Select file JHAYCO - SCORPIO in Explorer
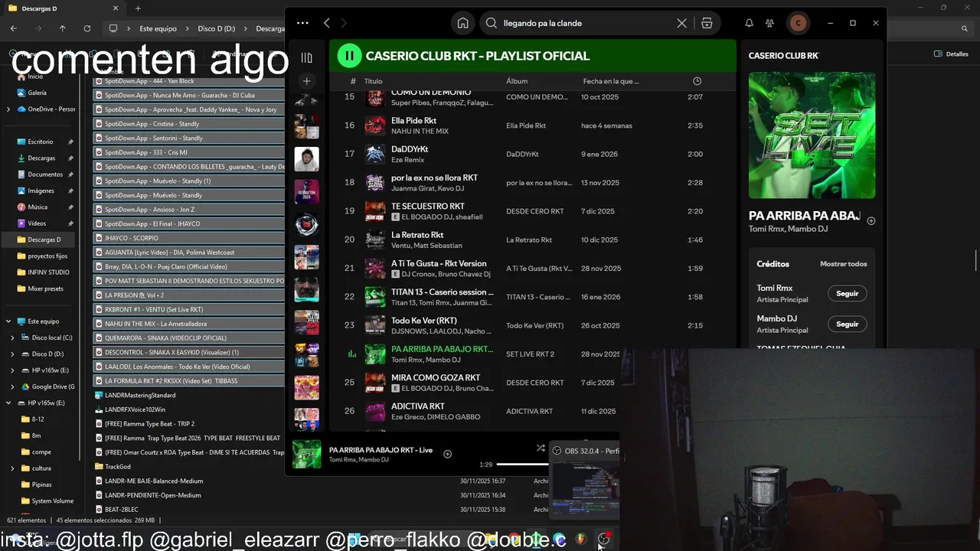 (188, 238)
